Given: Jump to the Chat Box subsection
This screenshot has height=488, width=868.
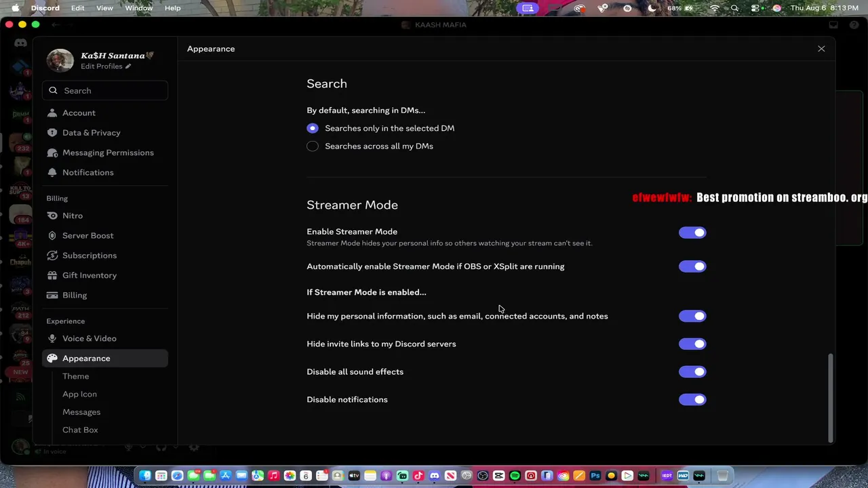Looking at the screenshot, I should tap(81, 430).
